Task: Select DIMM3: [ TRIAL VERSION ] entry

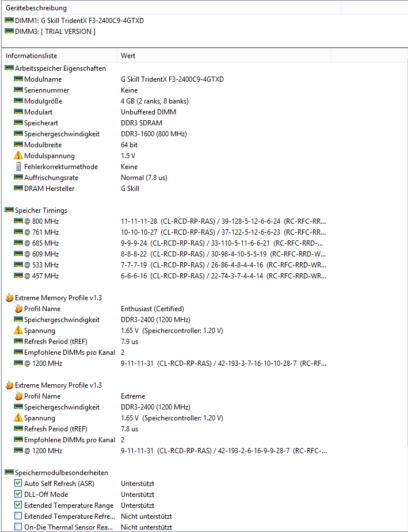Action: (x=50, y=31)
